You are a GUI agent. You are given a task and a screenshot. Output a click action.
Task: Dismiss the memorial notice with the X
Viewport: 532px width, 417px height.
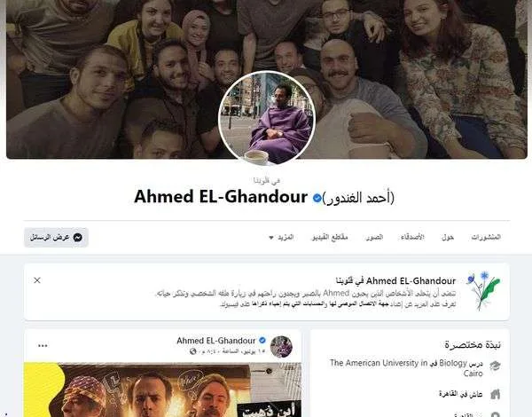pyautogui.click(x=37, y=280)
